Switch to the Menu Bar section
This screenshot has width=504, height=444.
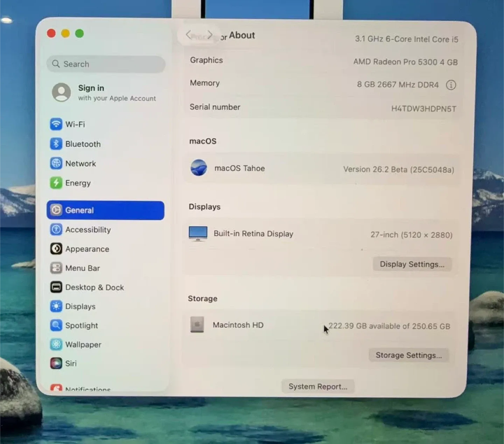click(82, 268)
